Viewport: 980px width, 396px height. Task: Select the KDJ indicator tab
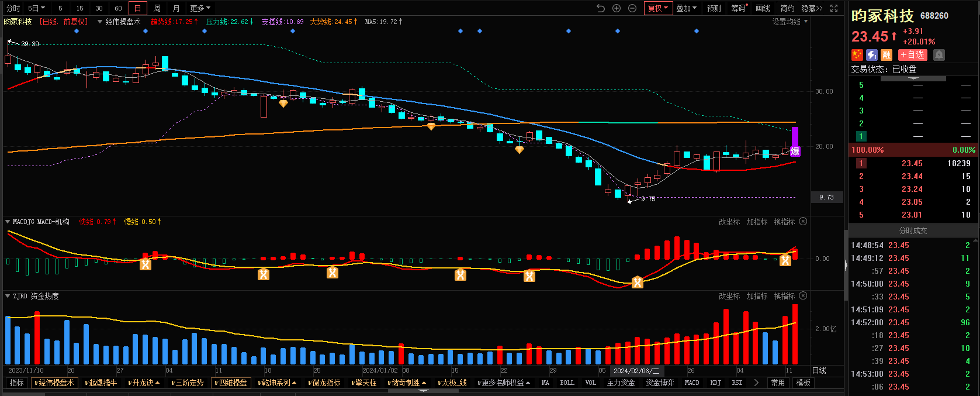(x=716, y=383)
